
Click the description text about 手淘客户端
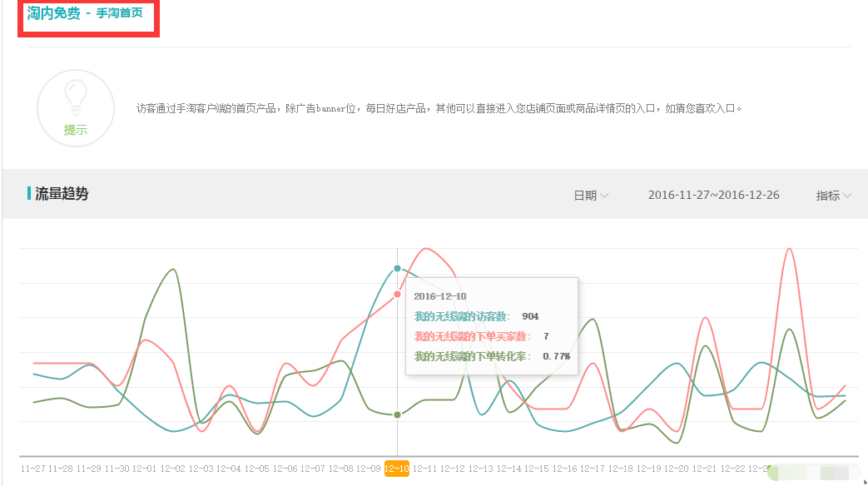coord(439,108)
